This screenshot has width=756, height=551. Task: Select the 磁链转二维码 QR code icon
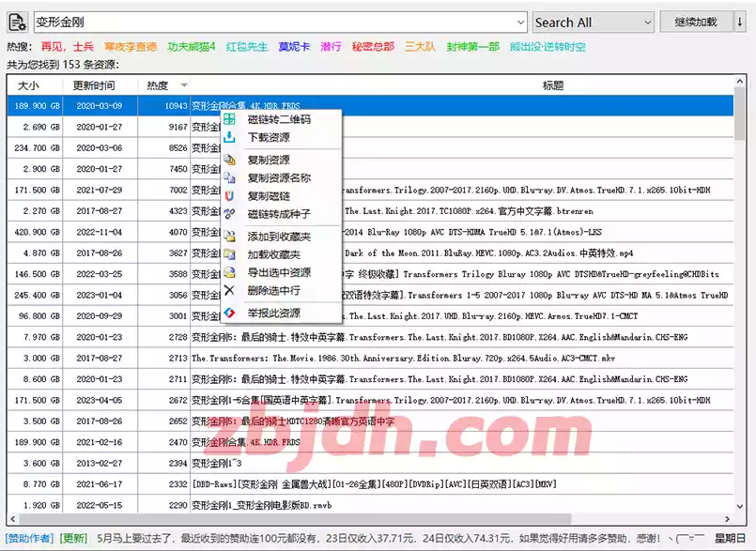tap(229, 119)
